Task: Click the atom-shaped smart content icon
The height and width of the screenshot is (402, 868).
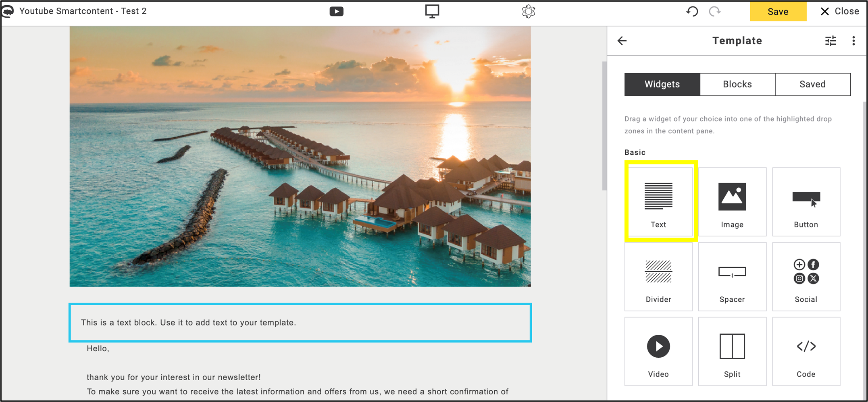Action: (x=529, y=11)
